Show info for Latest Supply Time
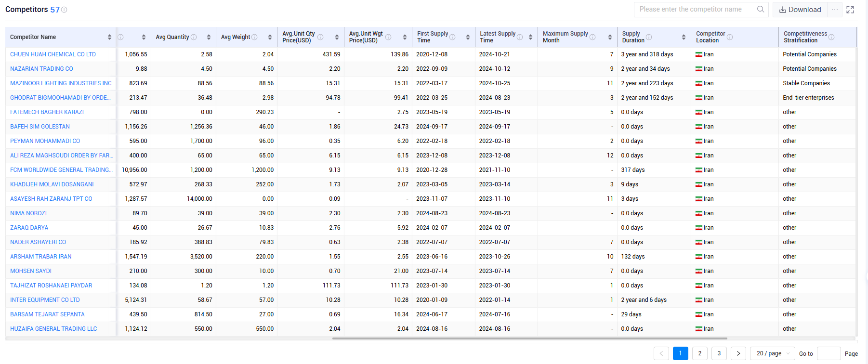The width and height of the screenshot is (868, 364). [x=520, y=37]
